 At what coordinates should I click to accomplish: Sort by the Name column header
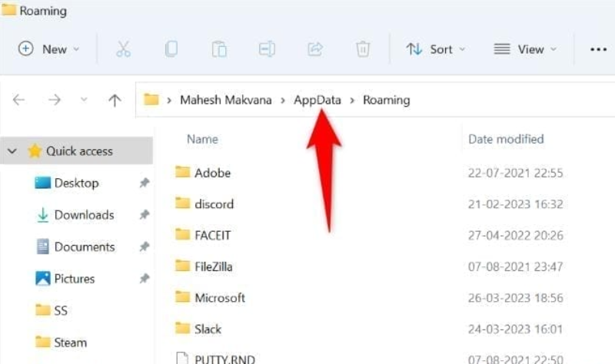coord(202,139)
